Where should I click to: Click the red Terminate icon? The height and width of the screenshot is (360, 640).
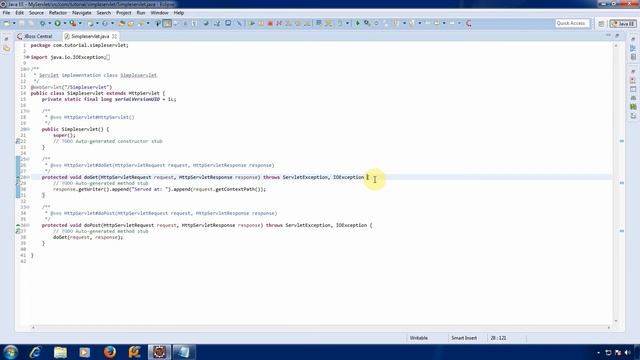coord(270,23)
